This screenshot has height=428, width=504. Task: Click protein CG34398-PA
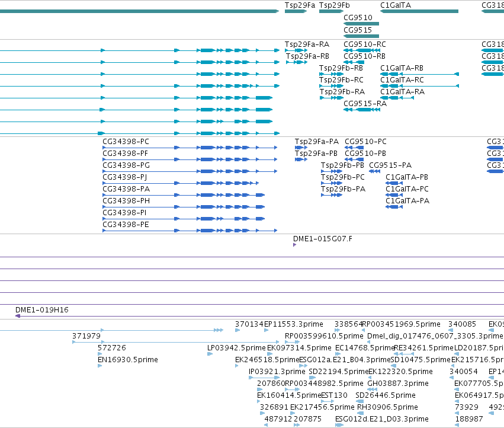(126, 189)
